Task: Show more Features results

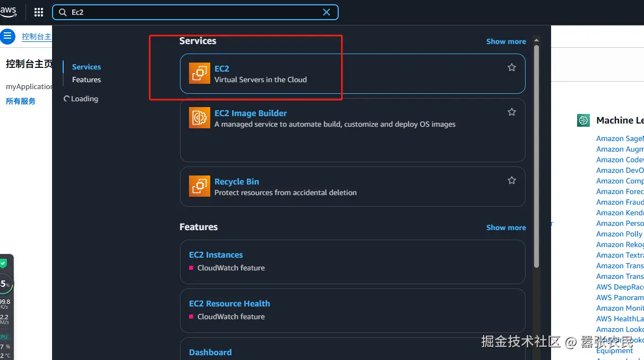Action: (x=506, y=227)
